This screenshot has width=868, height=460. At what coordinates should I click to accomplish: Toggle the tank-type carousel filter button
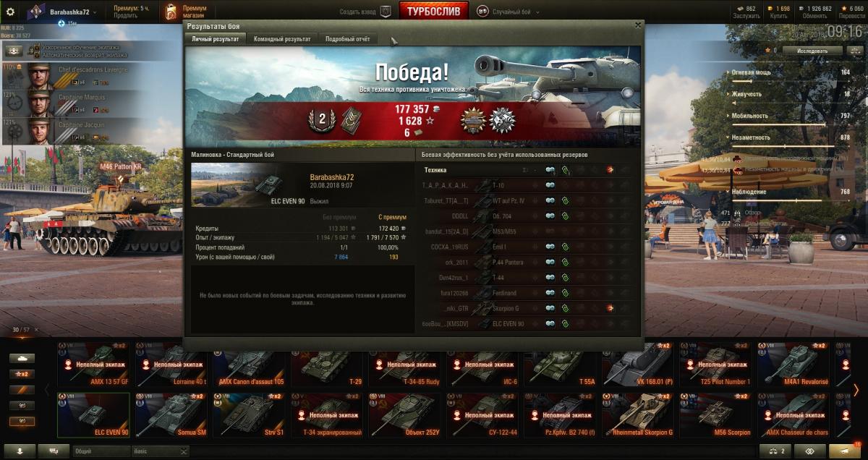click(22, 358)
